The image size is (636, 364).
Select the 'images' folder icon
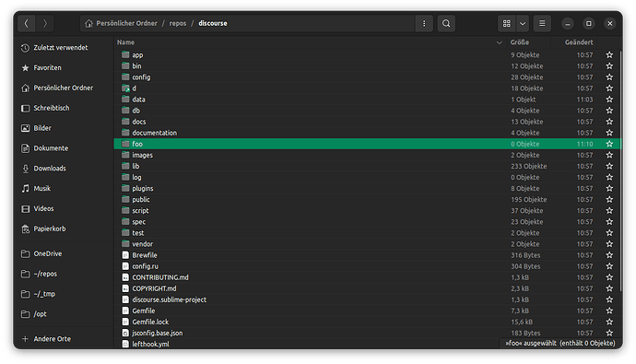tap(125, 155)
